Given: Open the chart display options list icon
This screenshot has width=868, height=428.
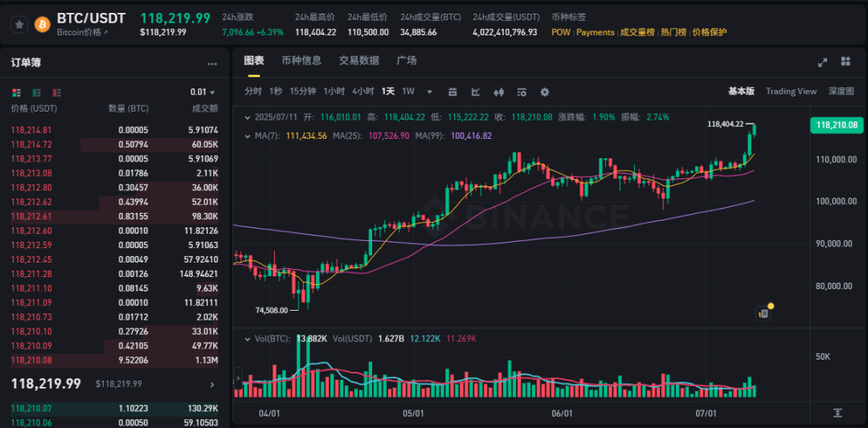Looking at the screenshot, I should point(522,92).
